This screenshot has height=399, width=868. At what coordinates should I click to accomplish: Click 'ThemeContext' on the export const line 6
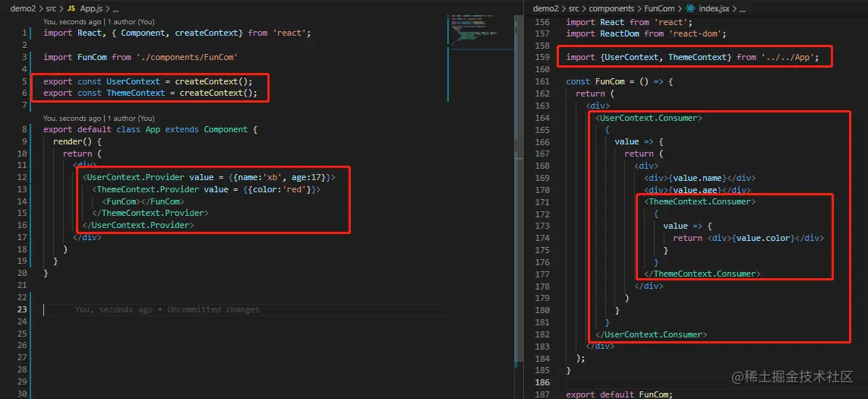pos(136,93)
